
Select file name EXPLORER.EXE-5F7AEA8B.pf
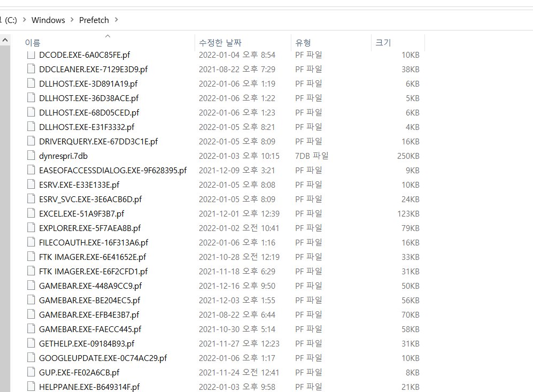pos(90,228)
